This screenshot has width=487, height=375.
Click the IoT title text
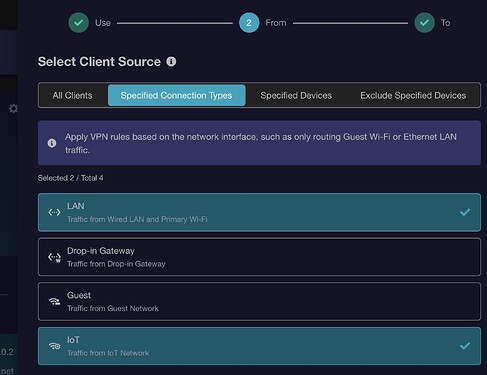[73, 340]
